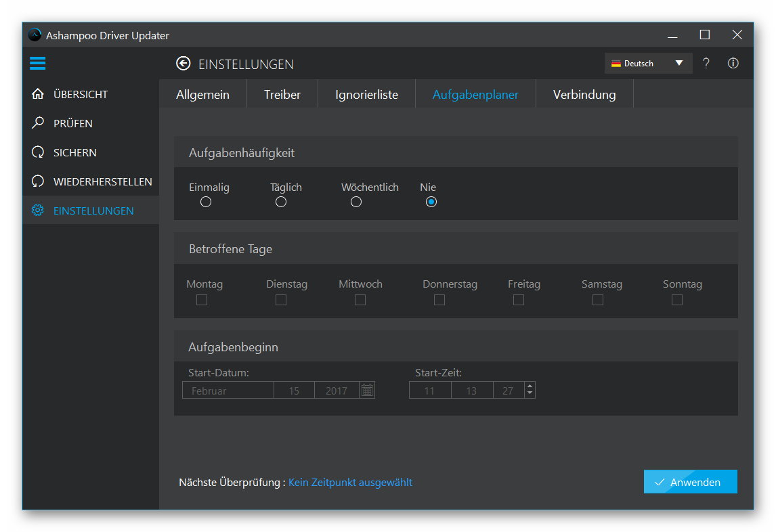Open the hamburger menu icon
The height and width of the screenshot is (532, 776).
pyautogui.click(x=37, y=63)
